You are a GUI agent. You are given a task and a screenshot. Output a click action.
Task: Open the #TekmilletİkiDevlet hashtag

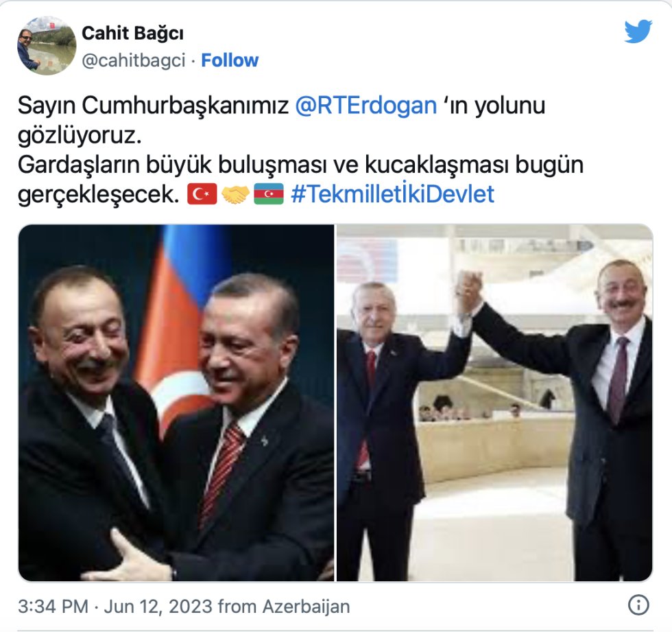point(392,194)
